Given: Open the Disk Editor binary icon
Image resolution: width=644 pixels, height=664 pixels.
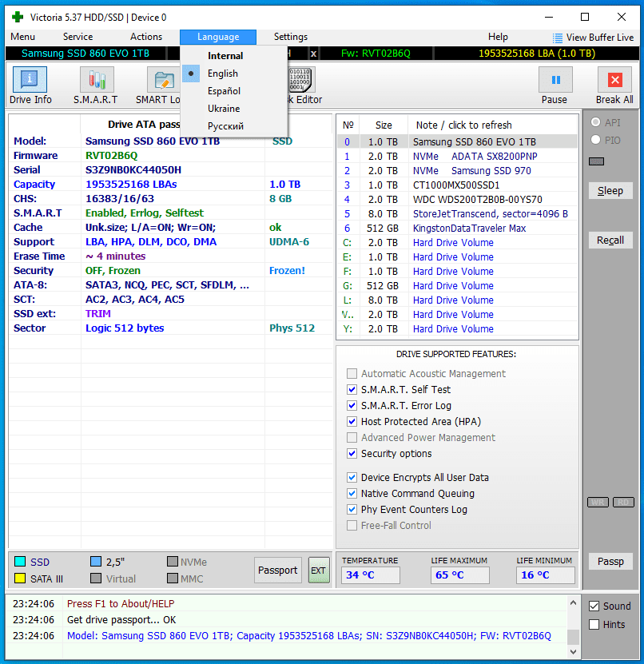Looking at the screenshot, I should pyautogui.click(x=300, y=80).
